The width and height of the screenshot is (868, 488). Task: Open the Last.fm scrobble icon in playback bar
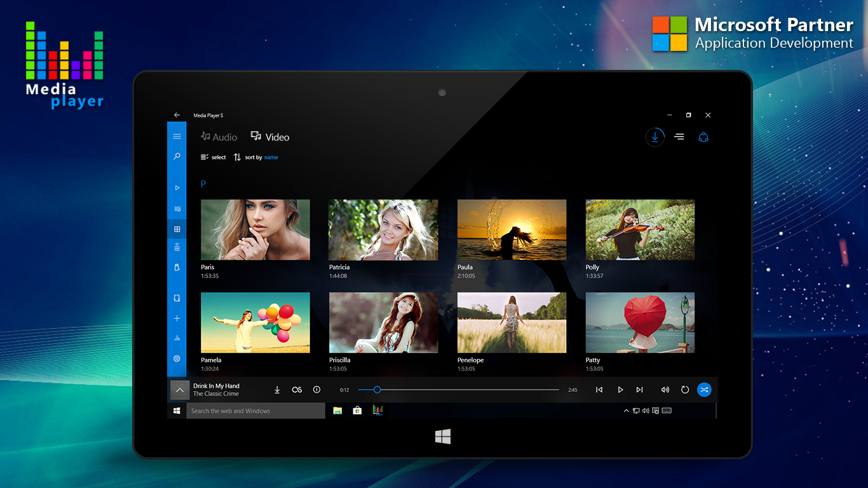[x=297, y=390]
